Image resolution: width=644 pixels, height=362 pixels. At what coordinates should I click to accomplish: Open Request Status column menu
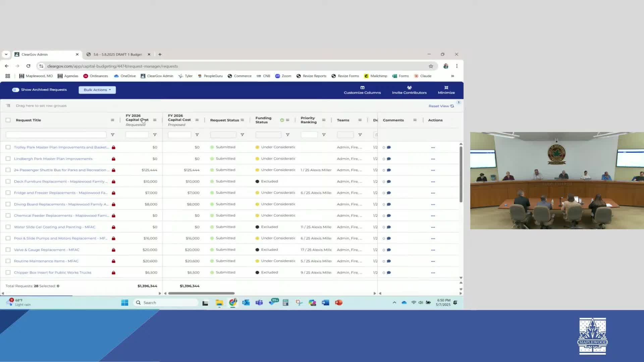242,120
